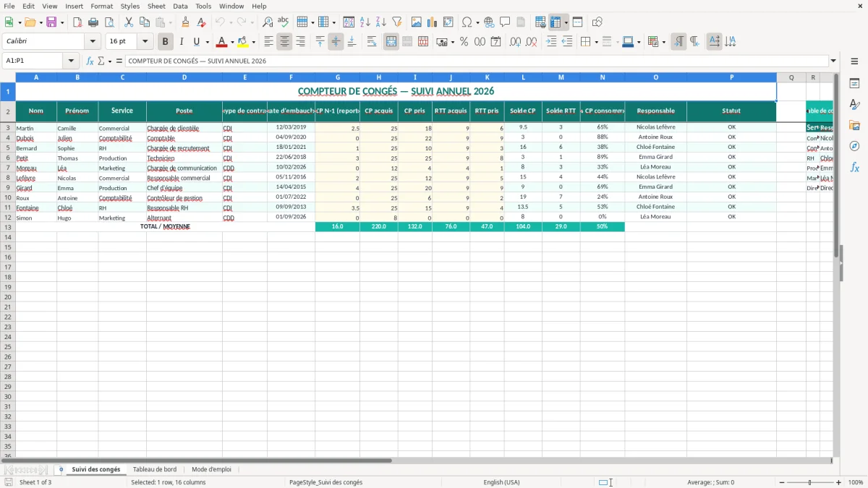
Task: Open the sidebar Functions fx icon
Action: (x=854, y=167)
